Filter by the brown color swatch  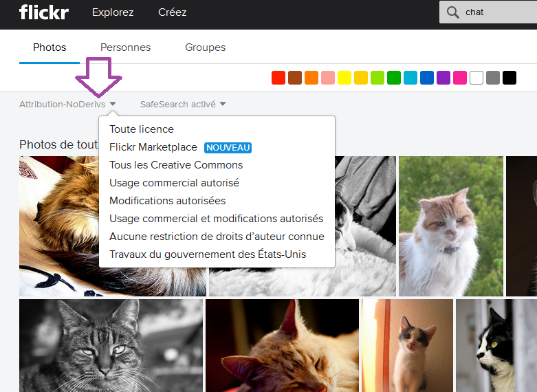295,78
